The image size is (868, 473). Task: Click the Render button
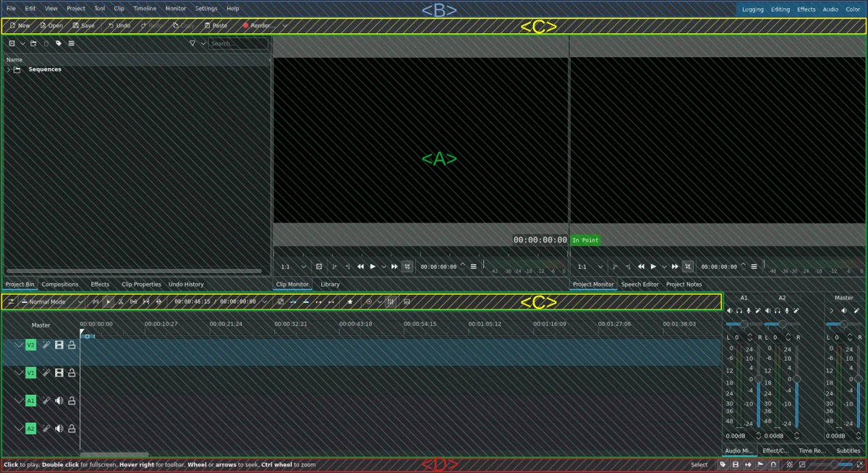[x=258, y=25]
